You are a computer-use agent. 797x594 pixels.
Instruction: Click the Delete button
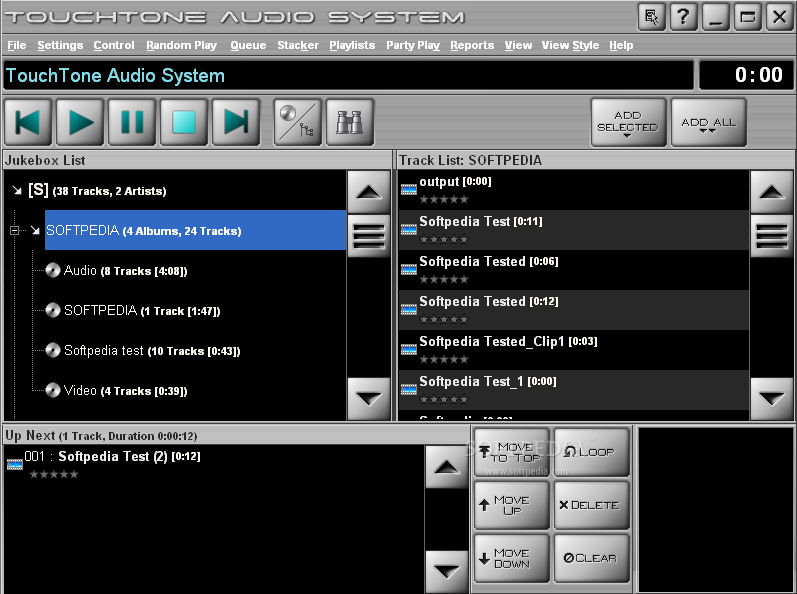[592, 505]
